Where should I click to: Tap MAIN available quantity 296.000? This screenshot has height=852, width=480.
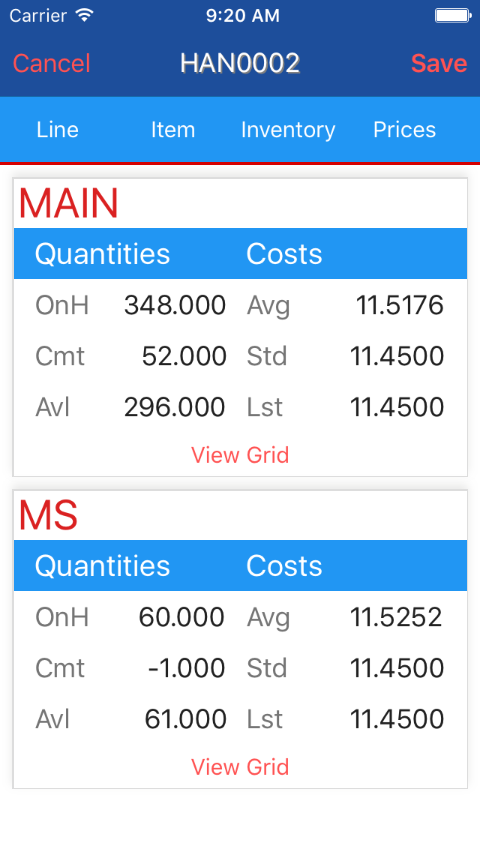174,408
